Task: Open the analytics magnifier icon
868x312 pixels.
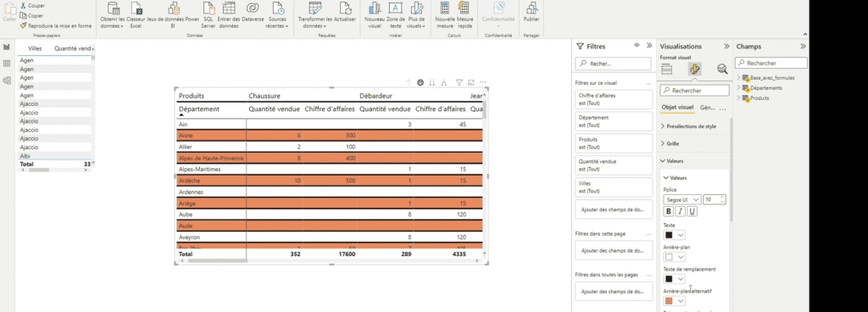Action: click(x=722, y=70)
